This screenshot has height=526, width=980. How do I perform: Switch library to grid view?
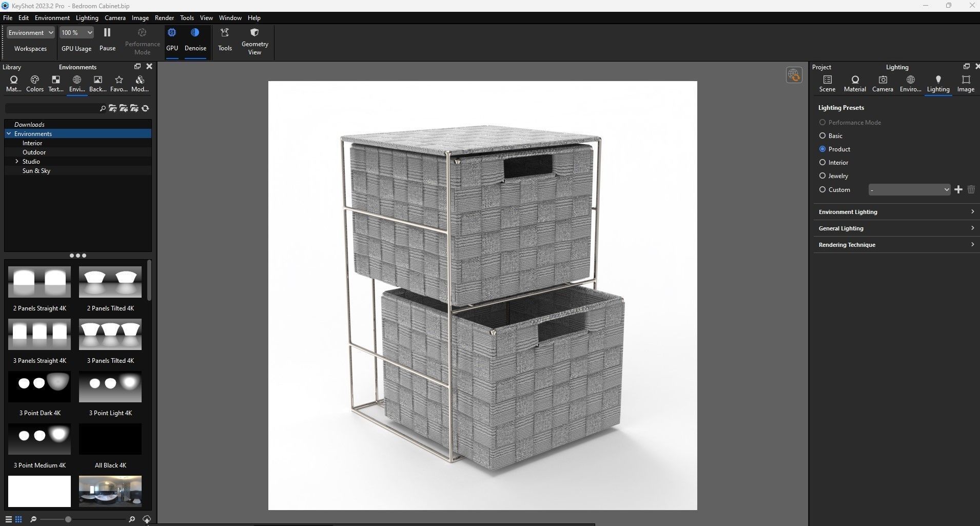(x=18, y=519)
